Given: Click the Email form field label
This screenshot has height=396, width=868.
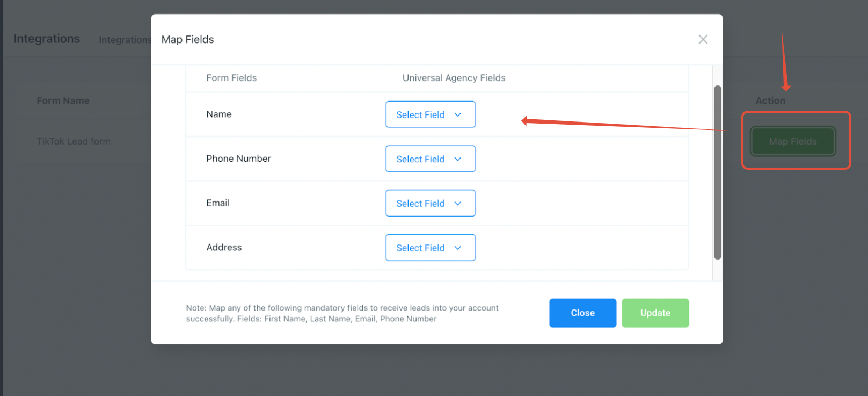Looking at the screenshot, I should point(217,203).
